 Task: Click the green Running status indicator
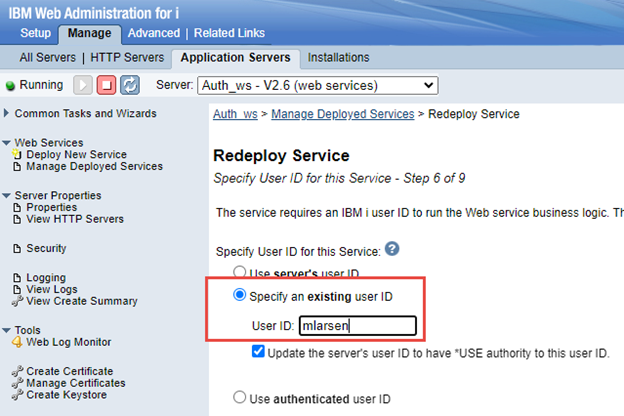(10, 86)
